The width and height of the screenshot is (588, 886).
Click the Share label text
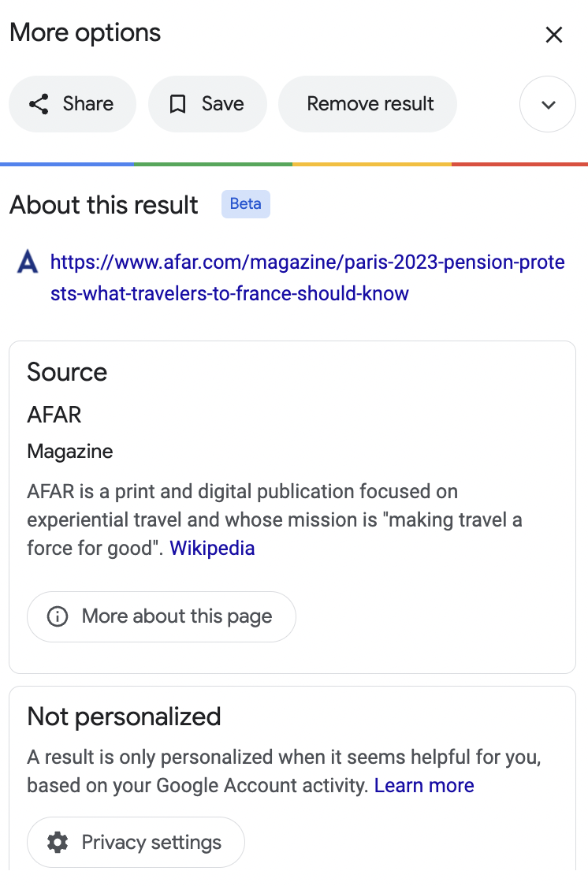click(x=88, y=104)
